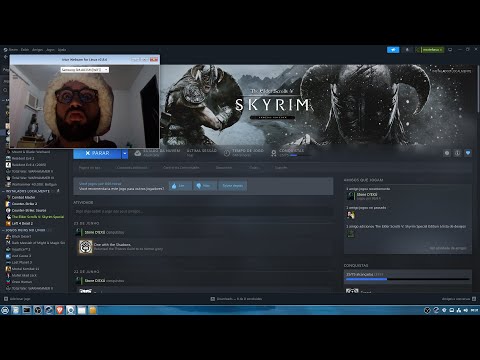Open the Página da loja tab
The image size is (480, 360).
click(x=90, y=168)
